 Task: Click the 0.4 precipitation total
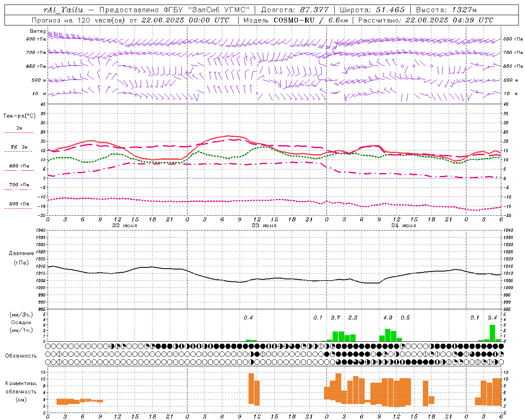pyautogui.click(x=248, y=318)
